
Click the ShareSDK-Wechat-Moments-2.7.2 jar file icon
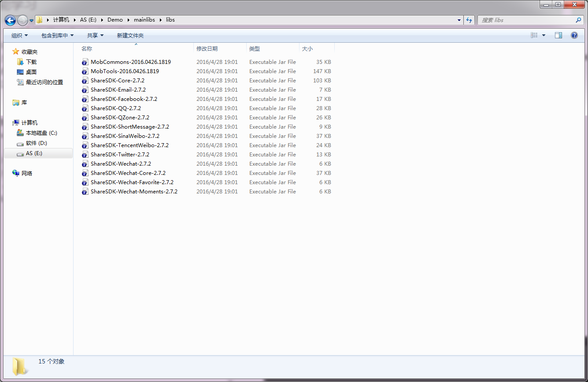[x=85, y=192]
